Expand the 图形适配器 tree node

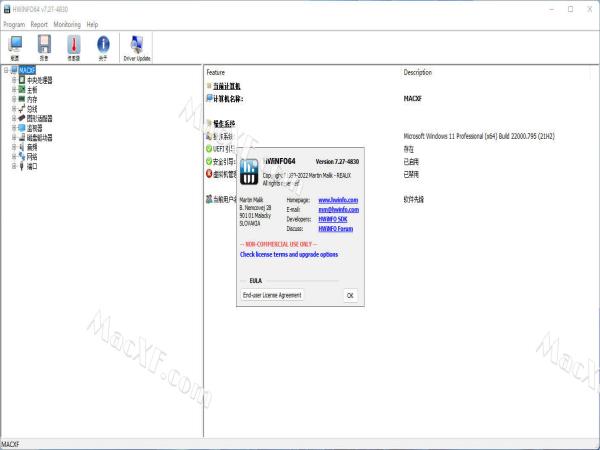click(x=14, y=118)
